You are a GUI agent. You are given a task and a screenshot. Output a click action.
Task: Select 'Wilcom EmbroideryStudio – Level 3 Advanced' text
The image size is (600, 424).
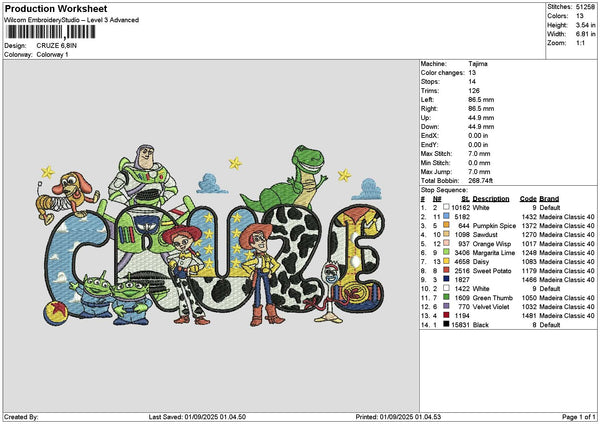point(71,20)
